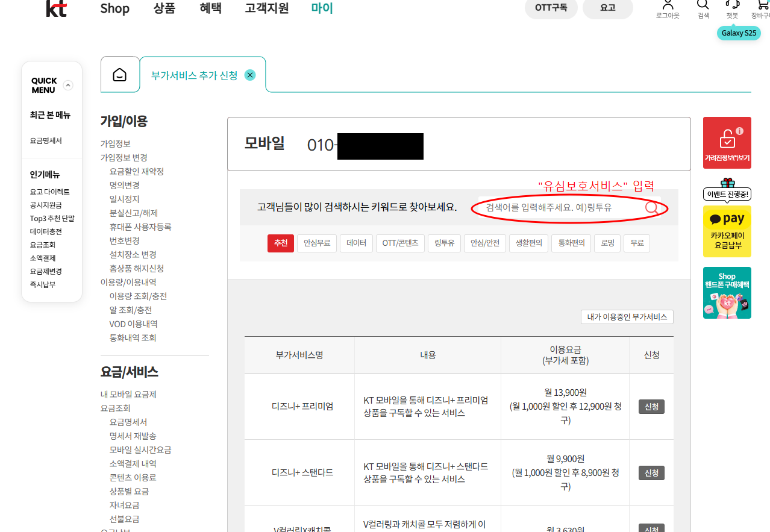Open the 마이 menu
The image size is (770, 532).
click(322, 8)
